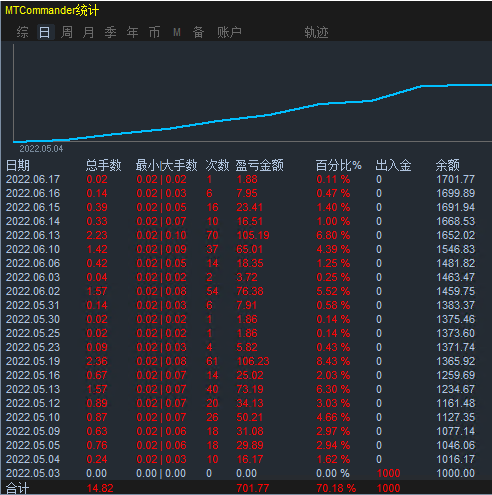
Task: Click the 总手数 column header
Action: click(104, 165)
